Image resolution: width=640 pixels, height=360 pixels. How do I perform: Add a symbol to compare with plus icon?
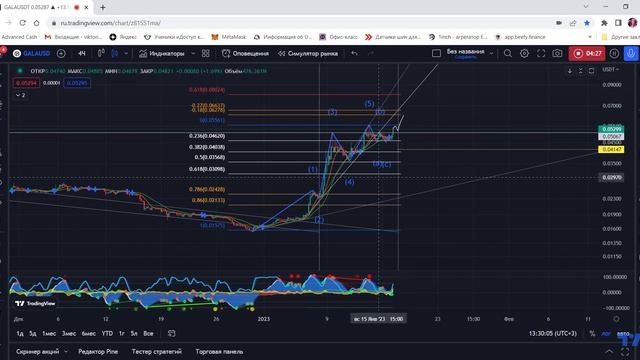click(61, 53)
